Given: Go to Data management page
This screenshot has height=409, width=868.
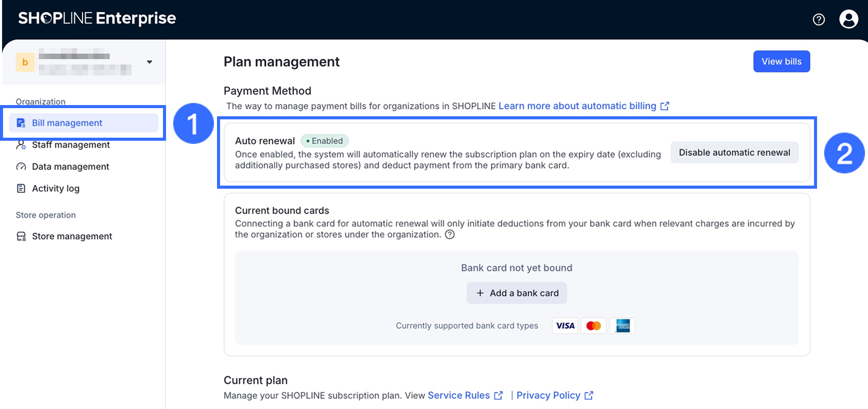Looking at the screenshot, I should pos(70,167).
